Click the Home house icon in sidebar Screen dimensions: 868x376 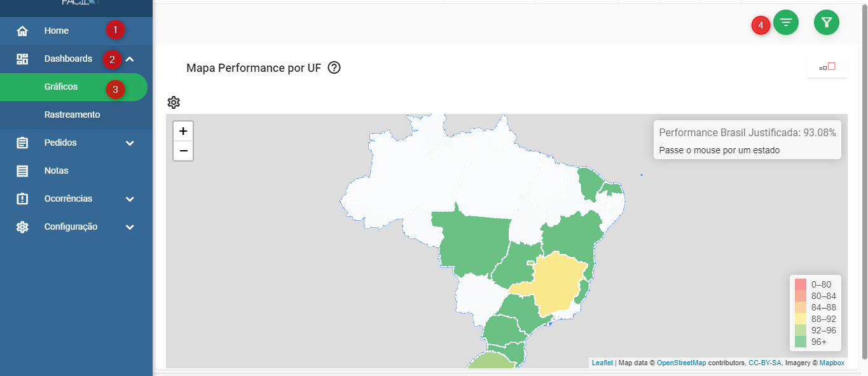pyautogui.click(x=22, y=31)
